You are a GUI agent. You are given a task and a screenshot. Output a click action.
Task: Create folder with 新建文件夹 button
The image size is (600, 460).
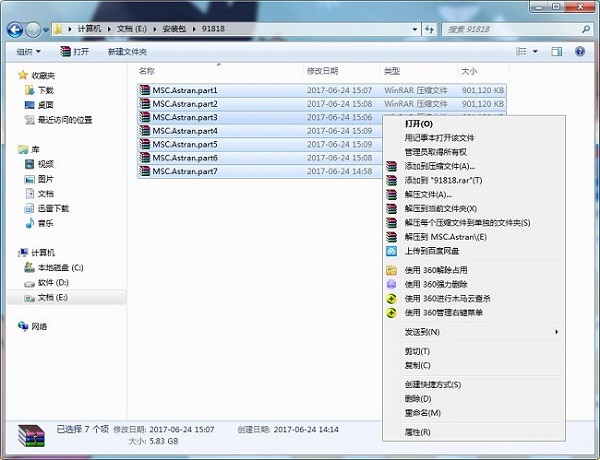[127, 51]
